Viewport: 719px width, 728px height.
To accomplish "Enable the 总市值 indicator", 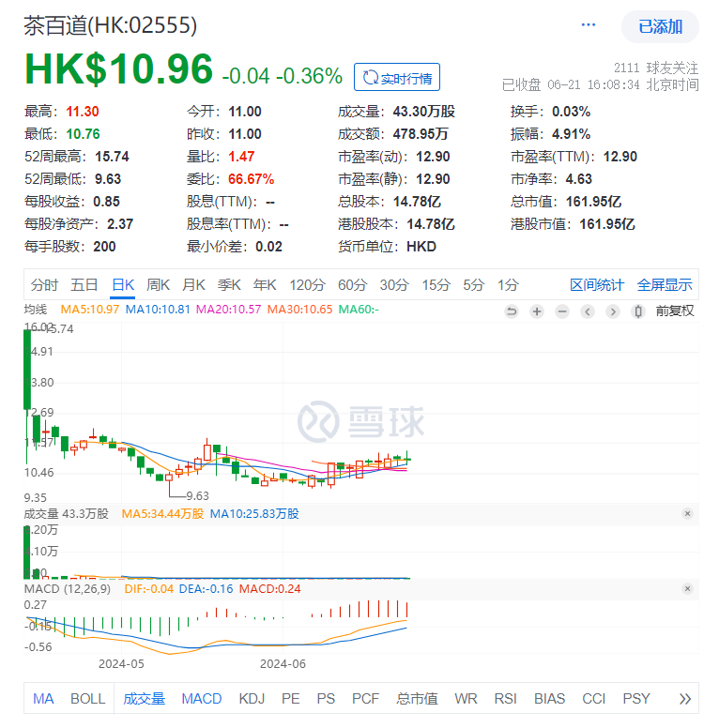I will click(x=417, y=699).
